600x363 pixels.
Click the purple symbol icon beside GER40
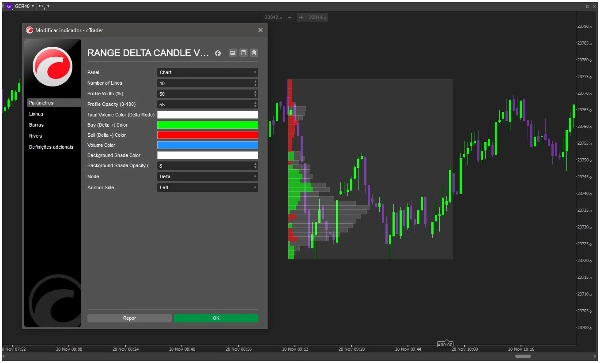pos(9,6)
